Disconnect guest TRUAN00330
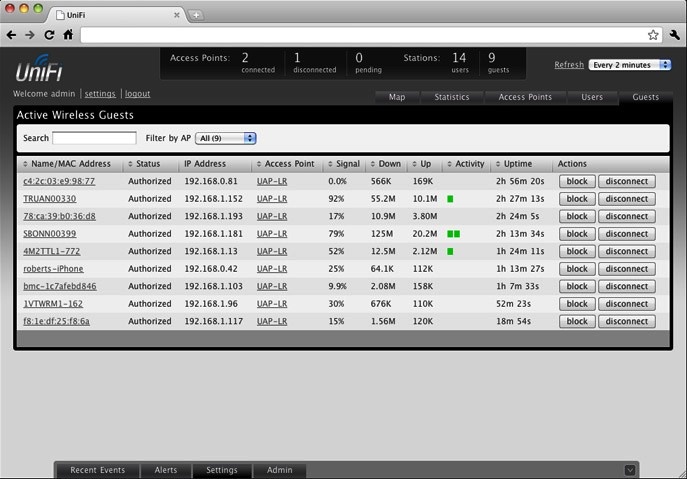 coord(627,199)
